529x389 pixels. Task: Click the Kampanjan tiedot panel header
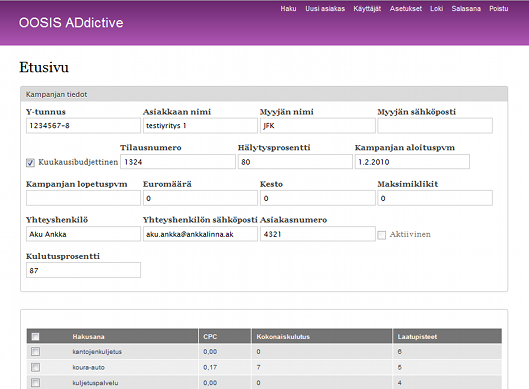tap(264, 94)
